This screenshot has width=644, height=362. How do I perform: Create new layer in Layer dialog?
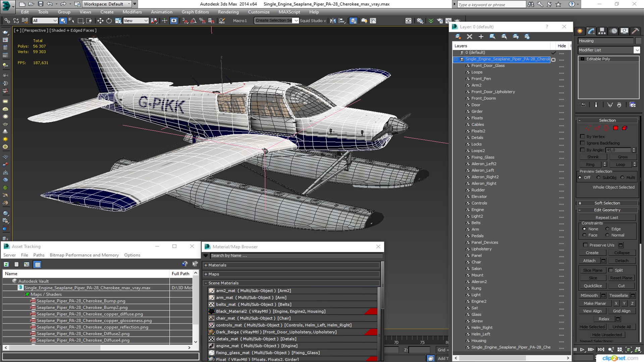pyautogui.click(x=458, y=37)
